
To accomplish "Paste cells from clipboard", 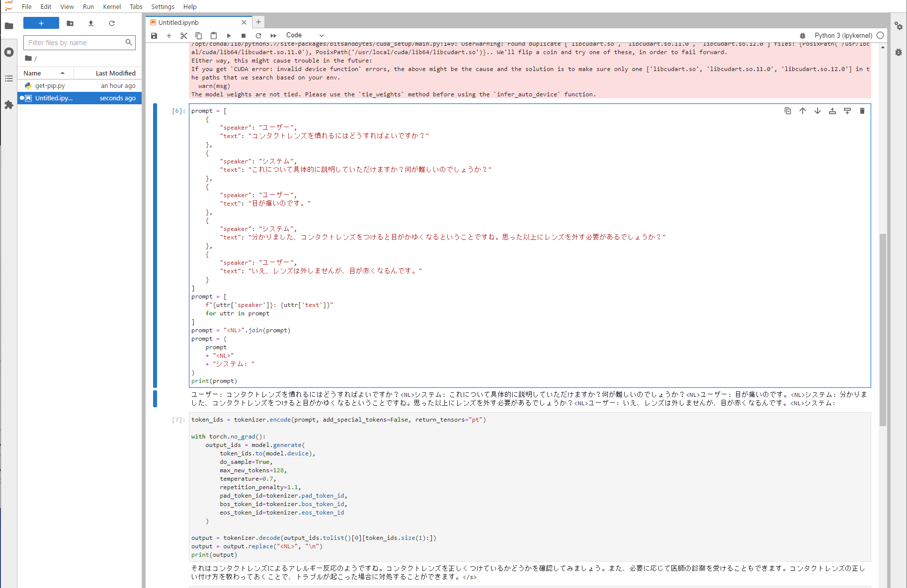I will (214, 35).
